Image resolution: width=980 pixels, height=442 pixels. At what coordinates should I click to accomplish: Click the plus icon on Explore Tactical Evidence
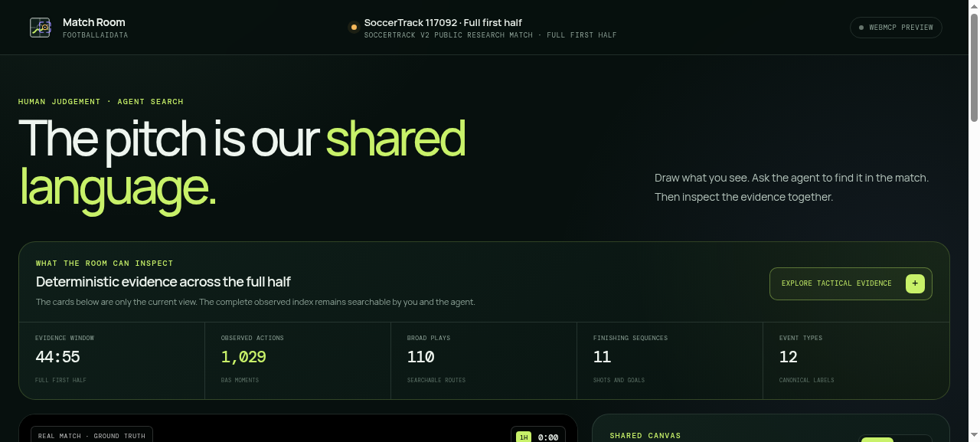tap(915, 283)
